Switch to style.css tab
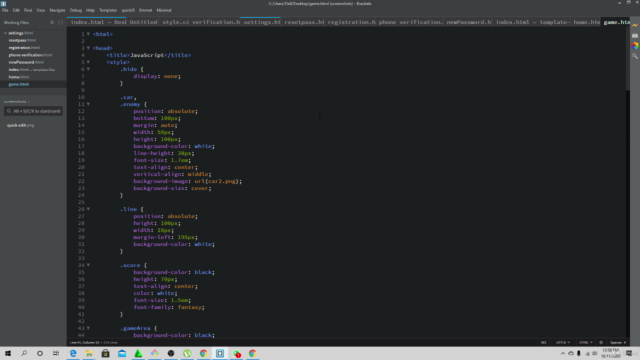The width and height of the screenshot is (640, 360). point(175,22)
